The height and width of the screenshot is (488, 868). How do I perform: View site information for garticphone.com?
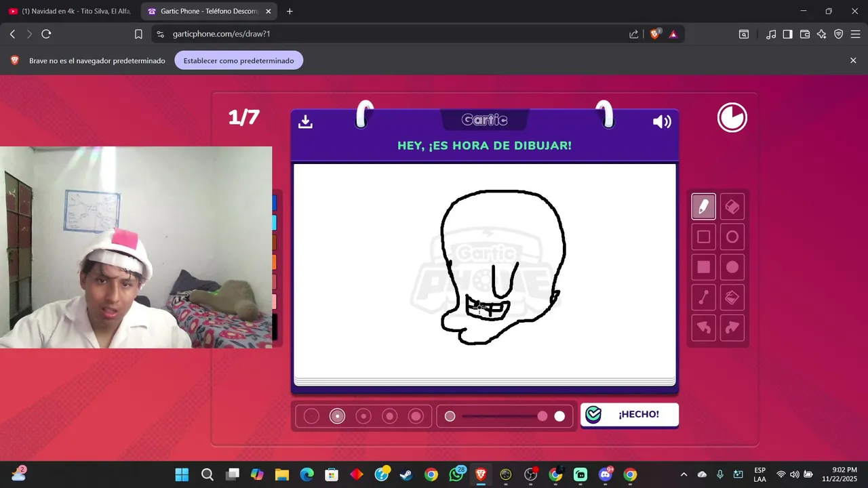click(x=160, y=34)
